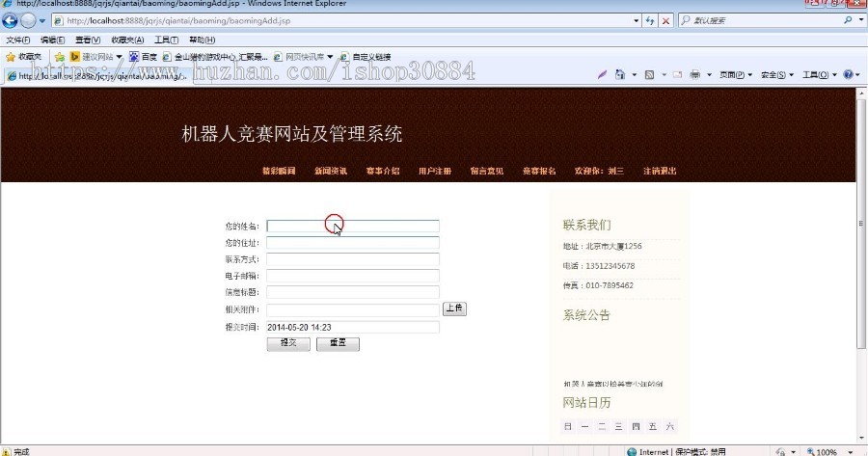Click the scrollbar up arrow
Screen dimensions: 868x456
coord(861,94)
